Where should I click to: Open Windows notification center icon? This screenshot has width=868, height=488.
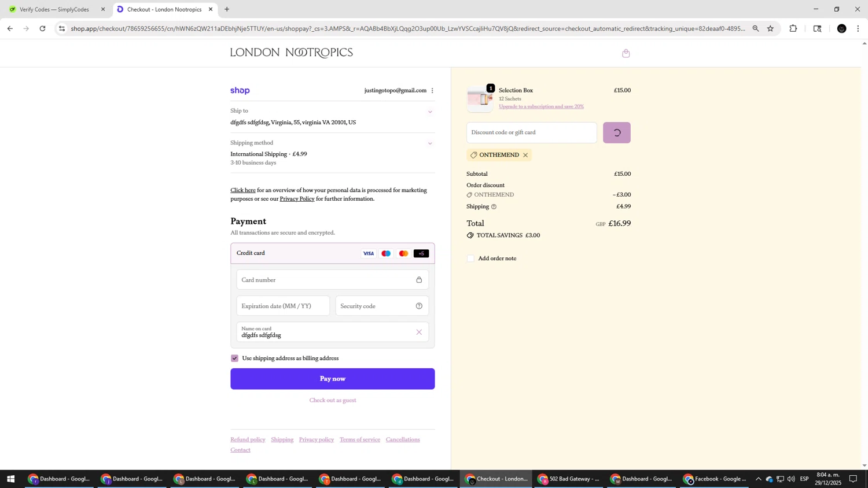tap(853, 479)
